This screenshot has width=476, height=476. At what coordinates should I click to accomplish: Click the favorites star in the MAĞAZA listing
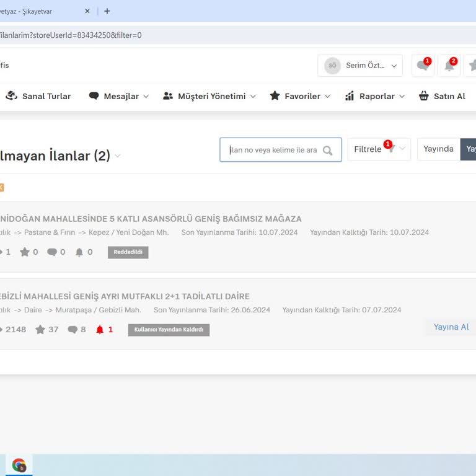[25, 252]
